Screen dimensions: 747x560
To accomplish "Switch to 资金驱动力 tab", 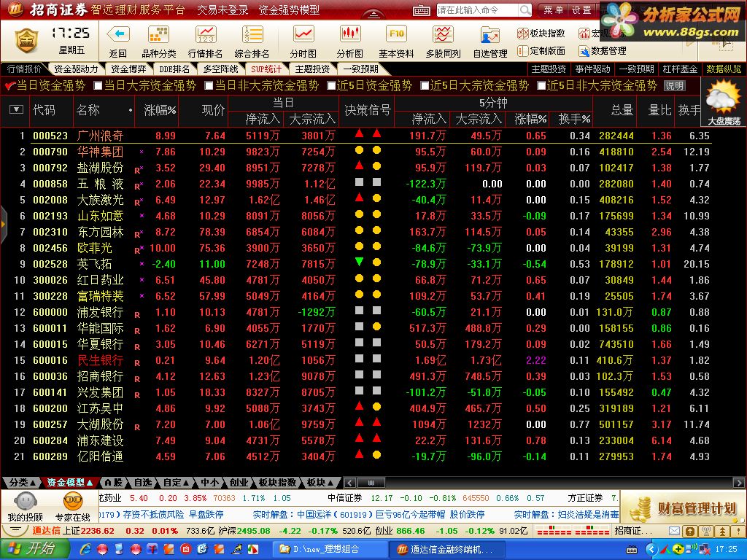I will coord(76,69).
